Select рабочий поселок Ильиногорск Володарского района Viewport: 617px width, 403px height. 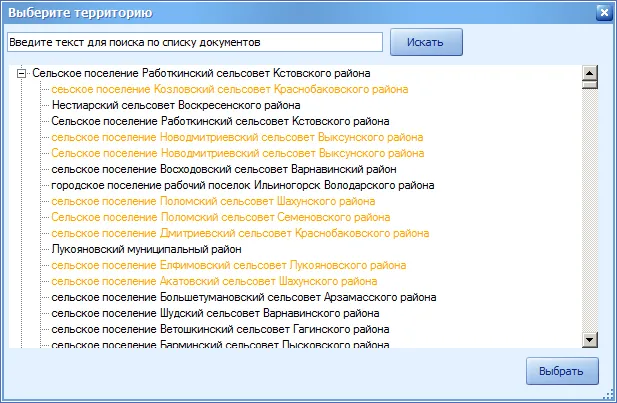click(242, 185)
